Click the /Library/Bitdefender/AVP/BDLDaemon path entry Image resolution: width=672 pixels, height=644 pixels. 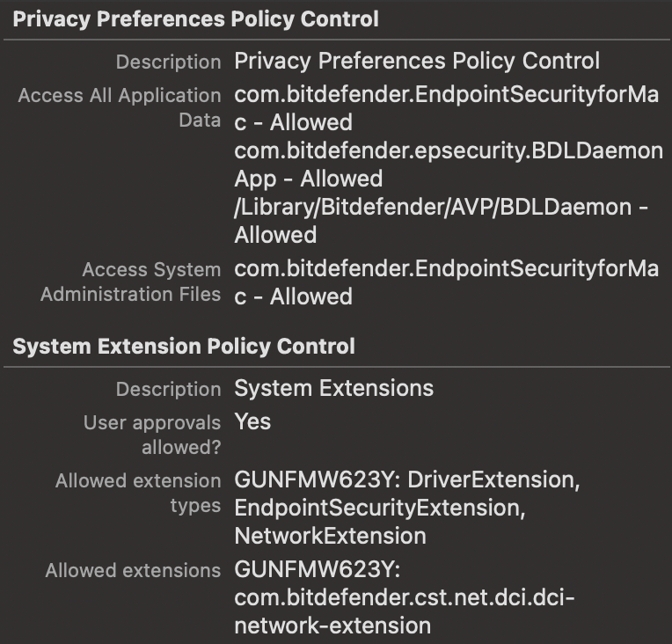441,221
